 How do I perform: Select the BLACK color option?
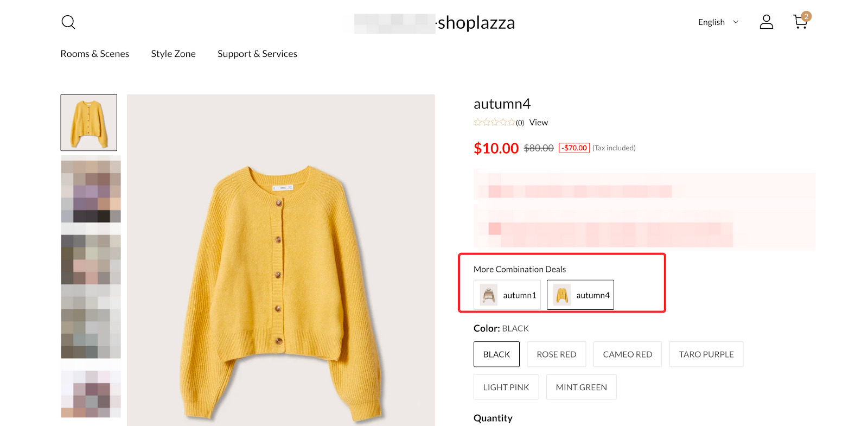point(496,354)
